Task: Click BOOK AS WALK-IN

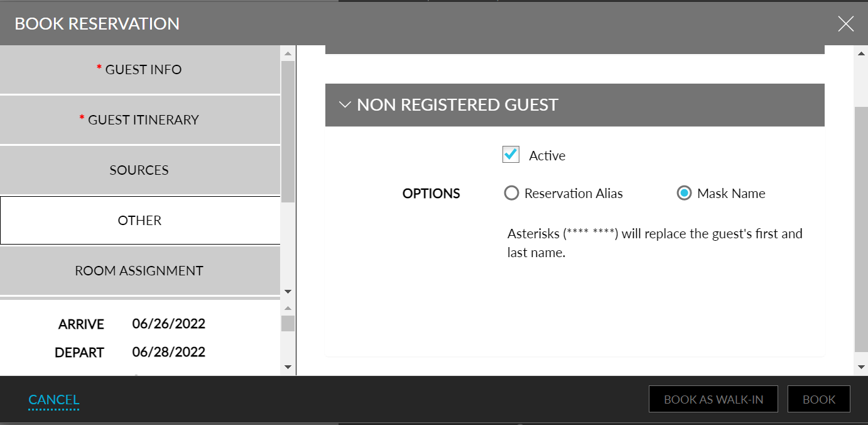Action: (713, 399)
